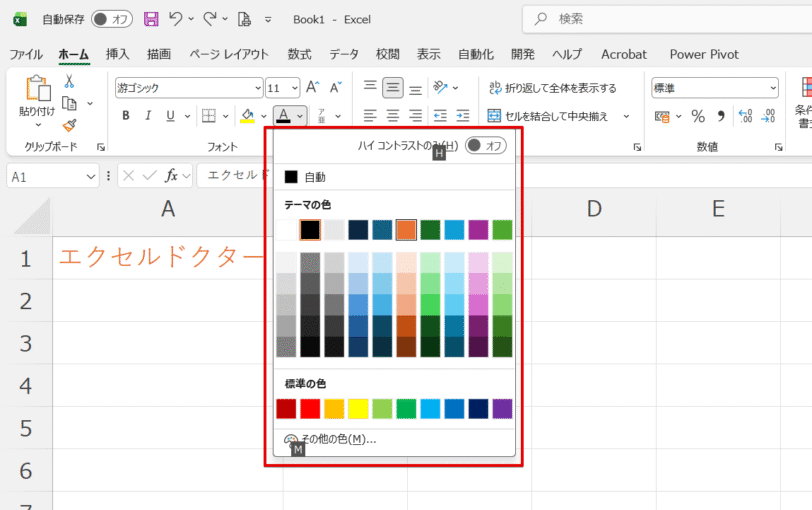The width and height of the screenshot is (812, 510).
Task: Open the ファイル tab
Action: (26, 54)
